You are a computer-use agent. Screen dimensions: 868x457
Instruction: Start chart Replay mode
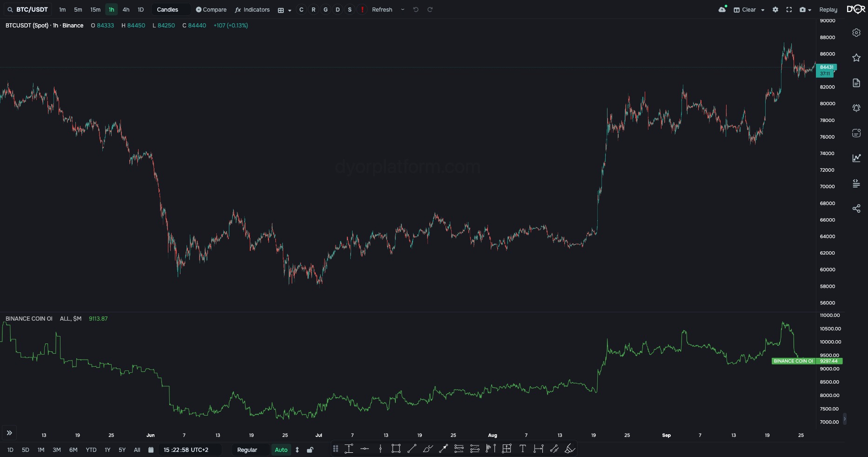click(x=828, y=9)
